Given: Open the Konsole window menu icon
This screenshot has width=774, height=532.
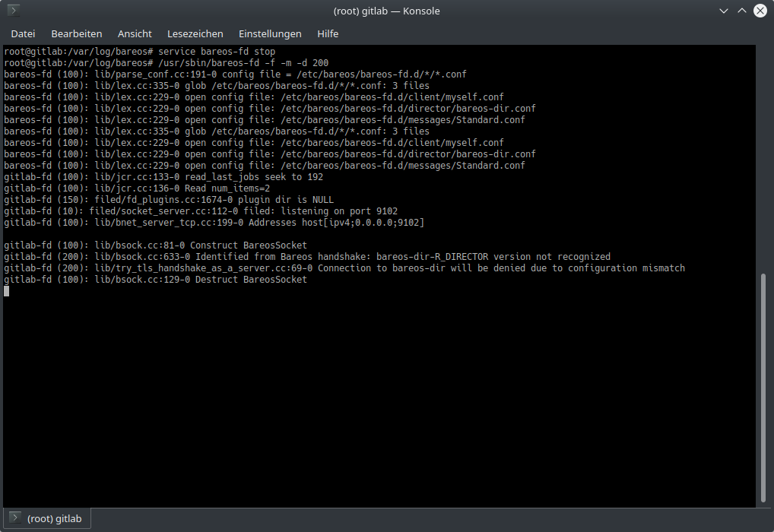Looking at the screenshot, I should pos(13,11).
